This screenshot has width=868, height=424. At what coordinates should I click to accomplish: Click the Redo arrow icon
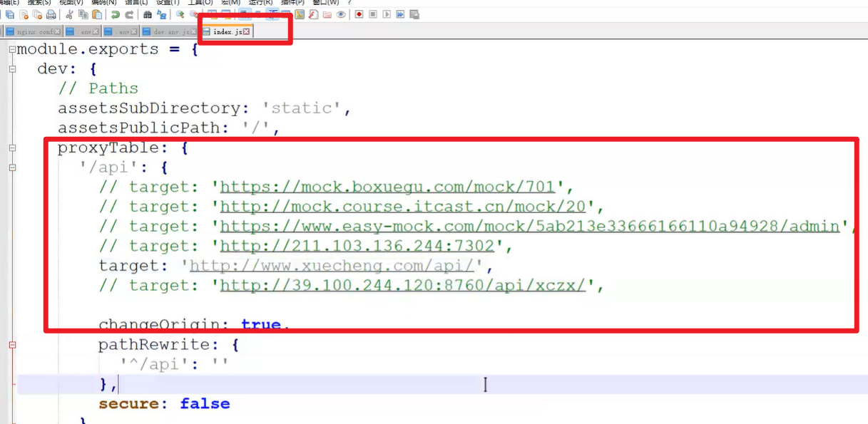129,14
